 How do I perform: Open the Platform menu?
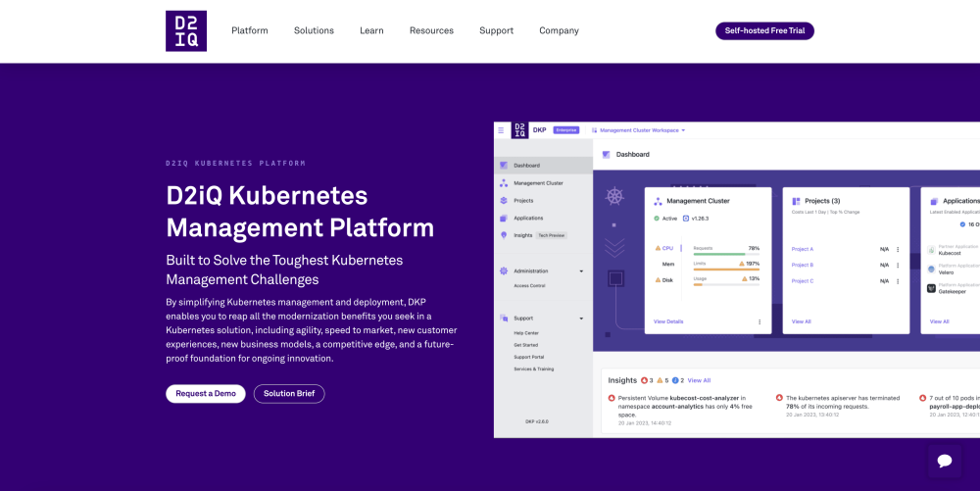pos(249,30)
